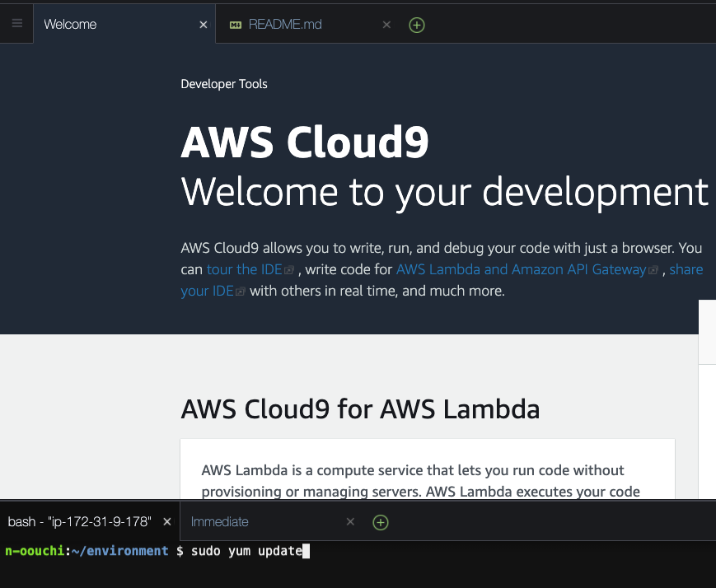The width and height of the screenshot is (716, 588).
Task: Click the 'Developer Tools' label
Action: coord(224,84)
